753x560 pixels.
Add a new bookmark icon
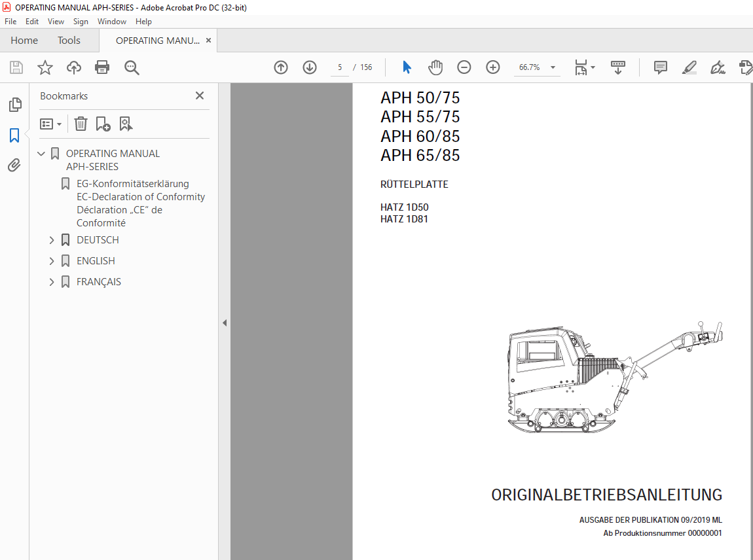pos(103,124)
